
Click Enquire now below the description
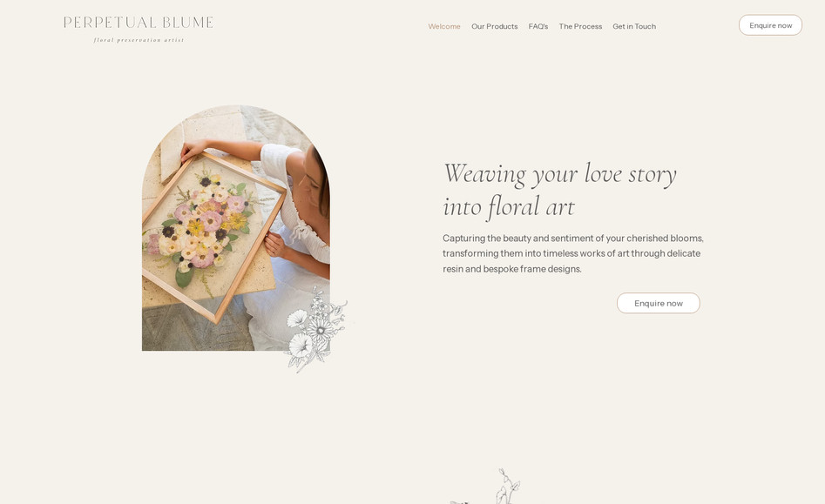[659, 303]
